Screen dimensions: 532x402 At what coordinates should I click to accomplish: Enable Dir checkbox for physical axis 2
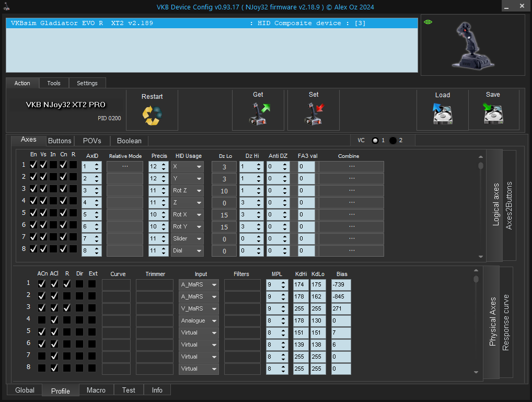(79, 296)
